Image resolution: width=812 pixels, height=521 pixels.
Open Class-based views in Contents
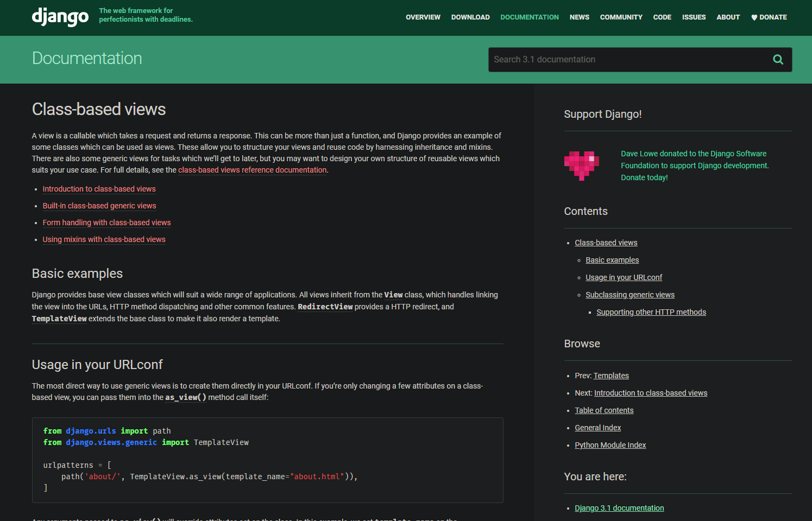point(606,243)
